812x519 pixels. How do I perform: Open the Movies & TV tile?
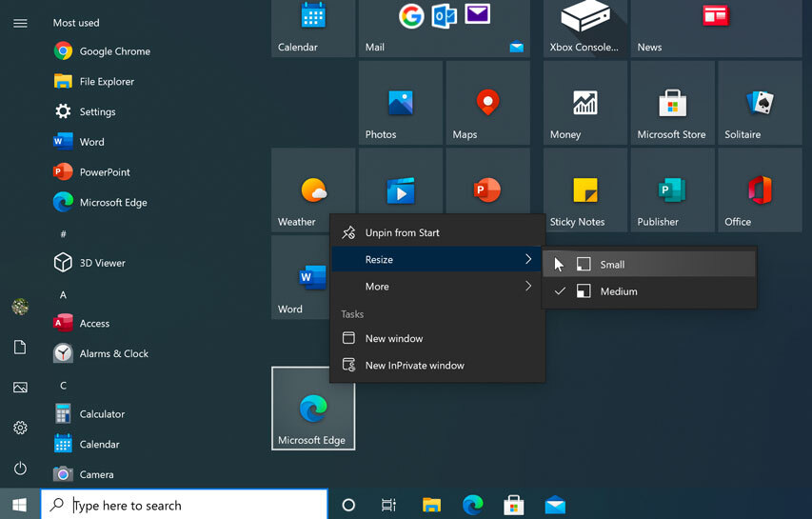[x=401, y=181]
